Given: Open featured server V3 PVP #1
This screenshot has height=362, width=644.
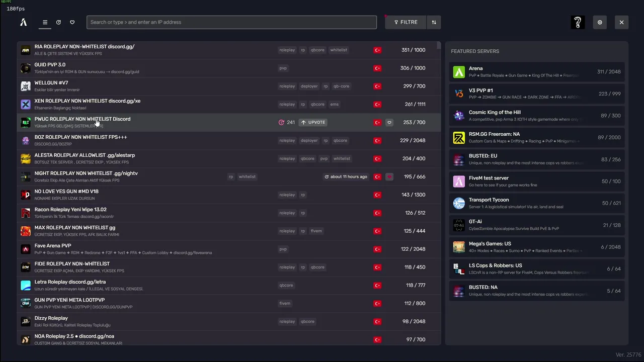Looking at the screenshot, I should click(x=537, y=94).
